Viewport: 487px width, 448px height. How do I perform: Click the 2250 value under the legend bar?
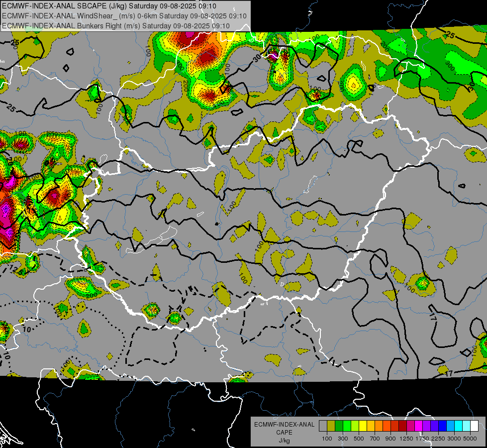point(438,439)
